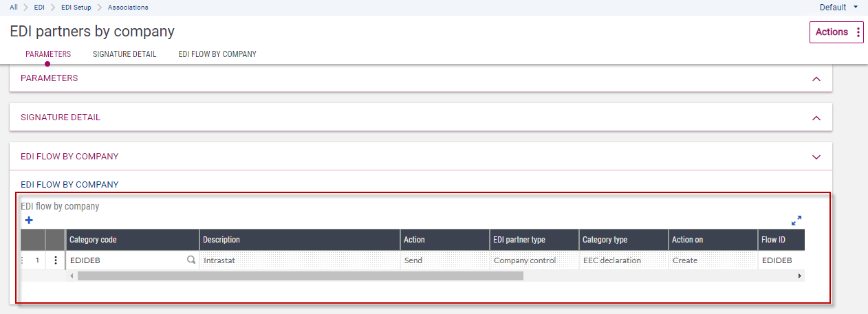The height and width of the screenshot is (314, 868).
Task: Click the plus icon to add row
Action: 29,221
